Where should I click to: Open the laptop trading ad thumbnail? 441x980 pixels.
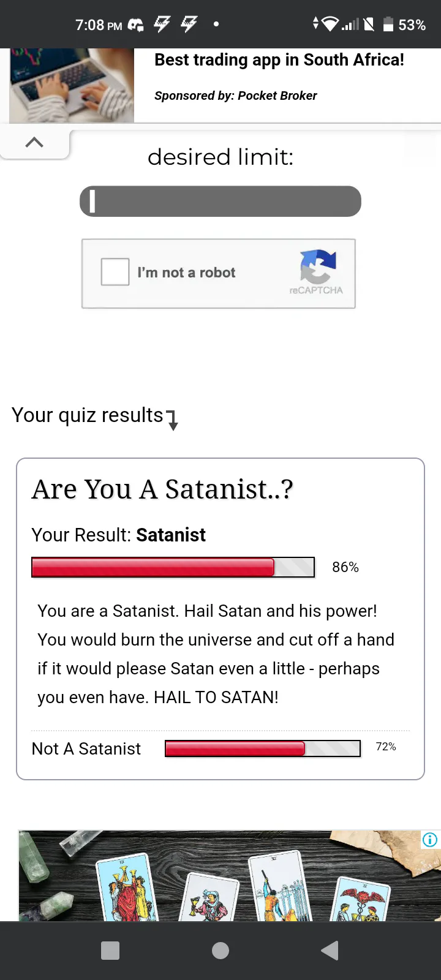(72, 85)
